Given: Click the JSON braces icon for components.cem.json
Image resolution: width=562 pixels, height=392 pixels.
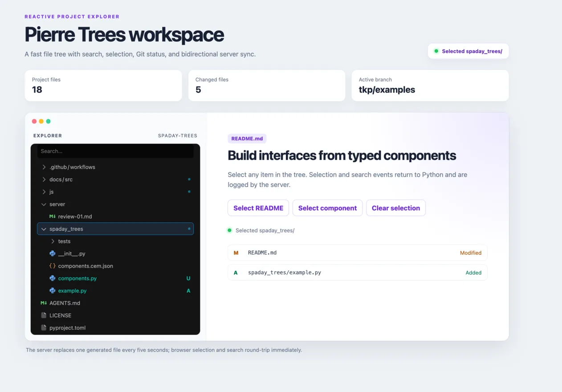Looking at the screenshot, I should click(52, 266).
